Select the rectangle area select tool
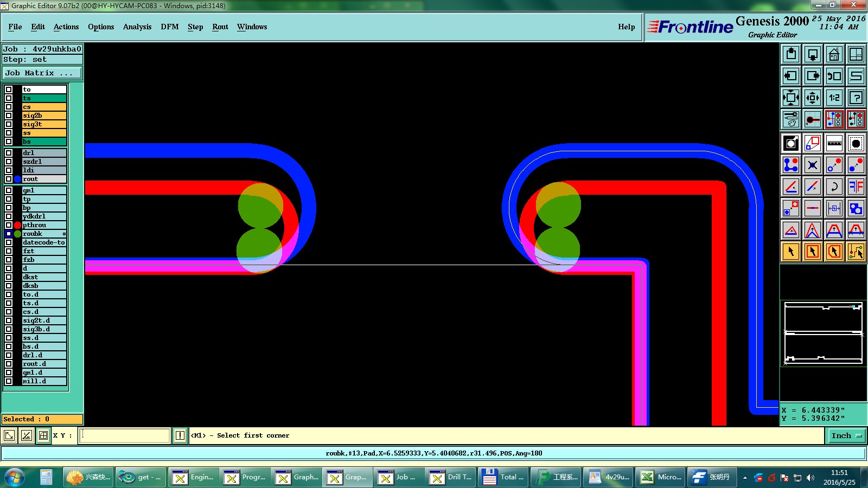This screenshot has height=488, width=868. click(813, 252)
